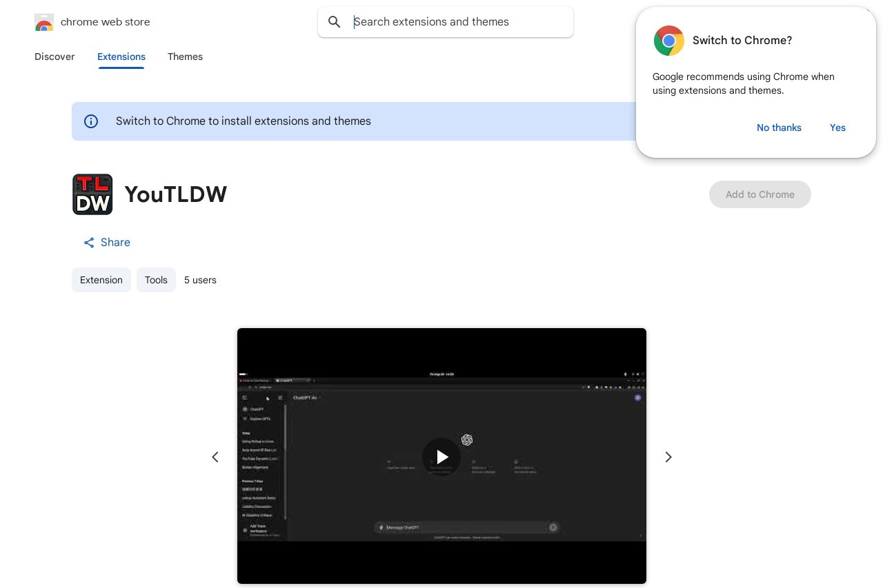Image resolution: width=883 pixels, height=588 pixels.
Task: Click the Switch to Chrome? heading
Action: 742,41
